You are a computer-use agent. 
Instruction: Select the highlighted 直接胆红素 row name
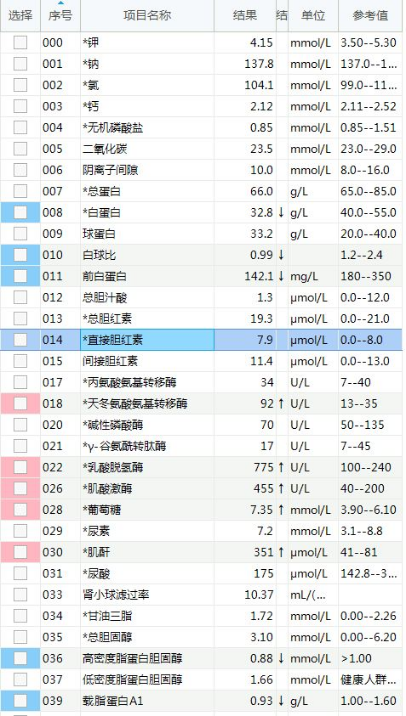click(x=148, y=340)
